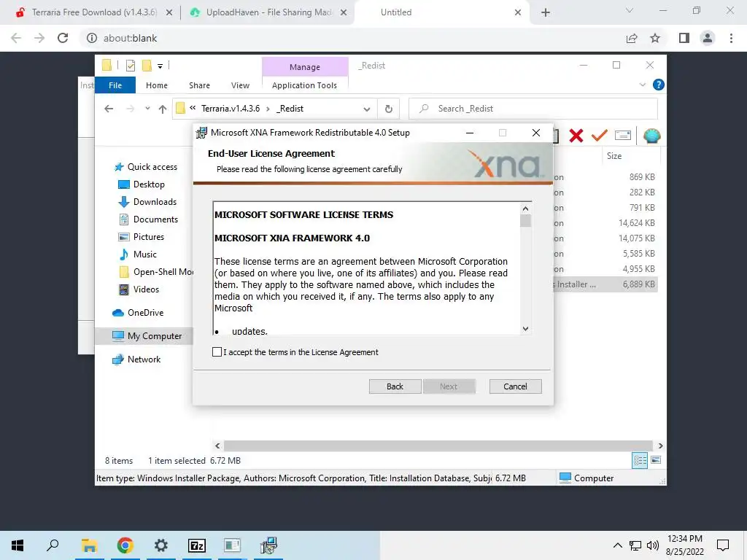Open Pictures in navigation pane
This screenshot has width=747, height=560.
point(148,237)
